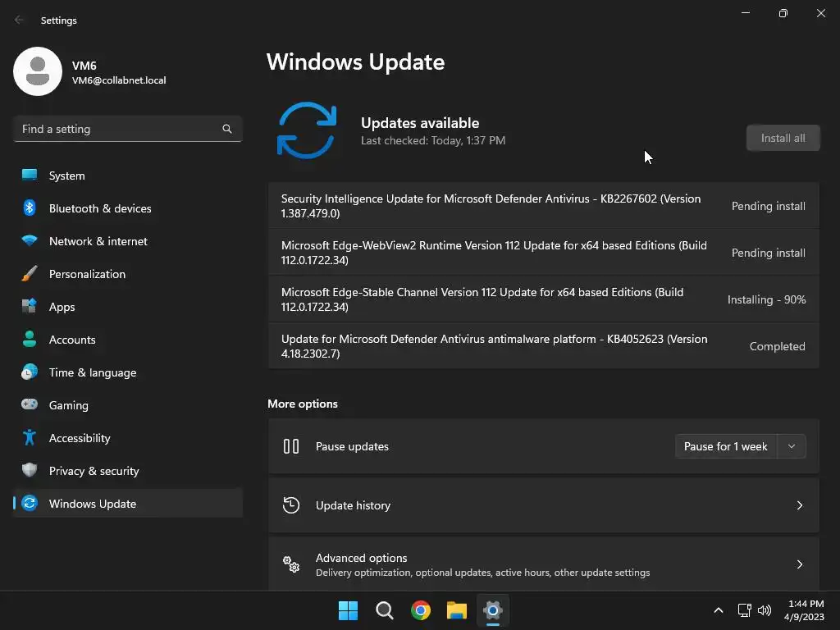Click the Installing - 90% status text
The image size is (840, 630).
point(766,299)
